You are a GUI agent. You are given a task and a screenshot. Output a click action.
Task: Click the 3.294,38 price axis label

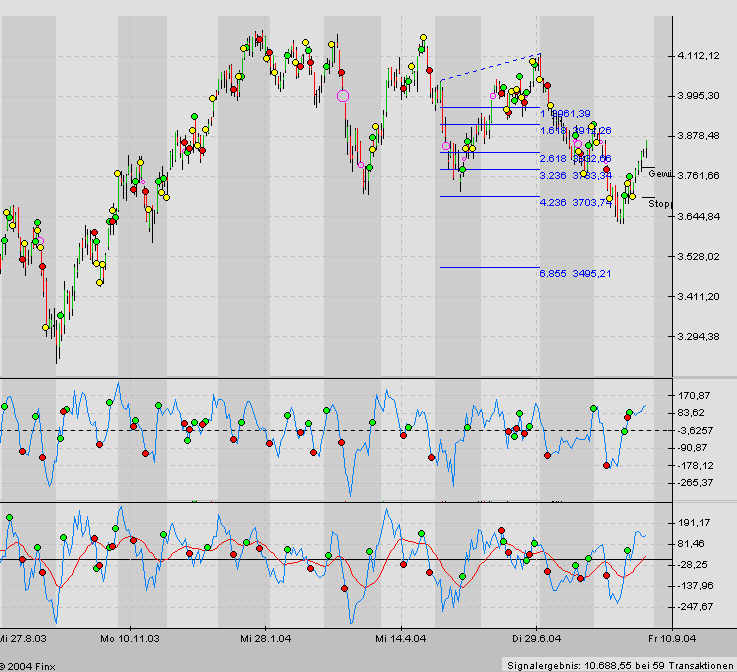pyautogui.click(x=699, y=337)
